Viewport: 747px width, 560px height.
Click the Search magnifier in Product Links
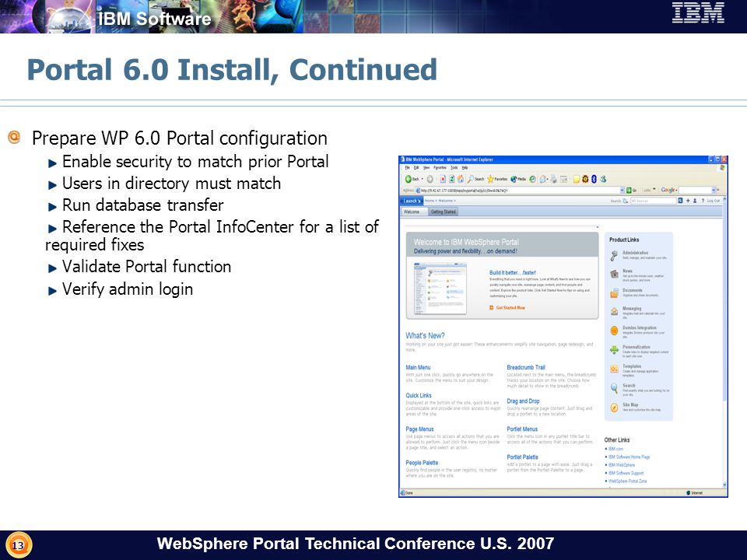click(614, 388)
